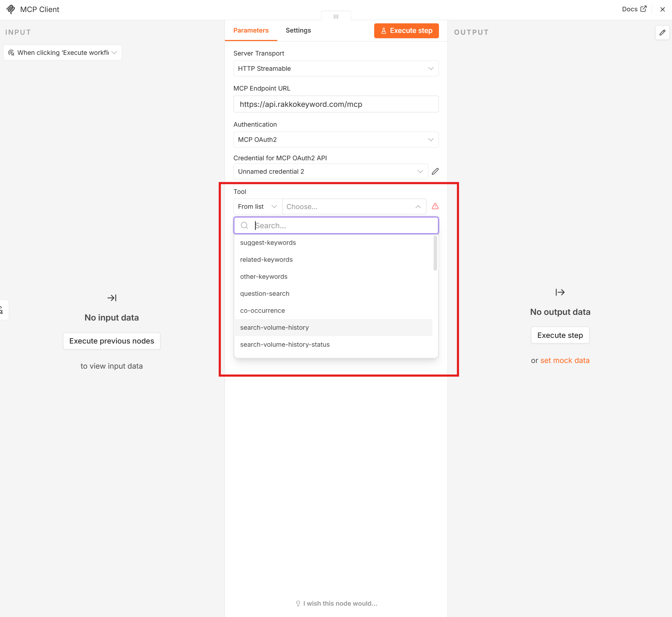
Task: Open Docs external link
Action: tap(634, 9)
